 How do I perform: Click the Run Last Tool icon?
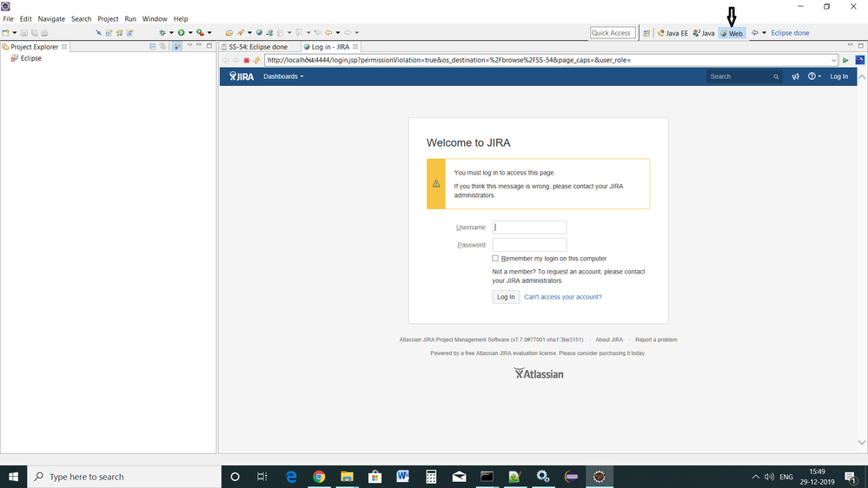pos(200,33)
